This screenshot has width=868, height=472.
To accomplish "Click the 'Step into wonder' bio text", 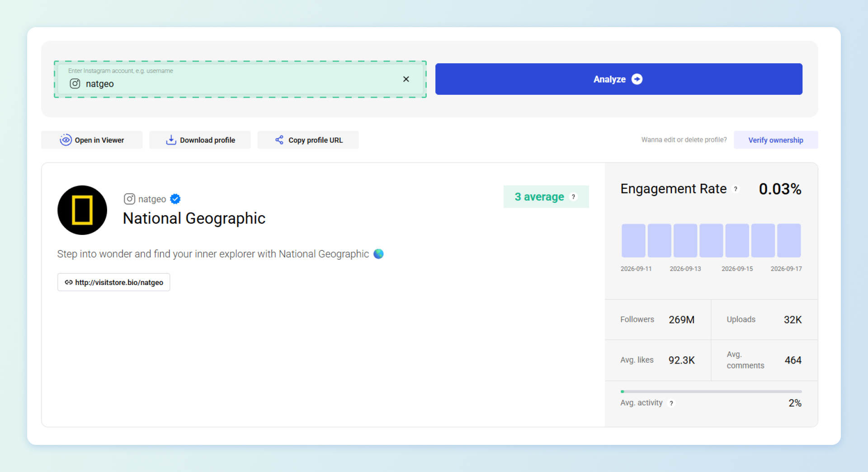I will [213, 254].
